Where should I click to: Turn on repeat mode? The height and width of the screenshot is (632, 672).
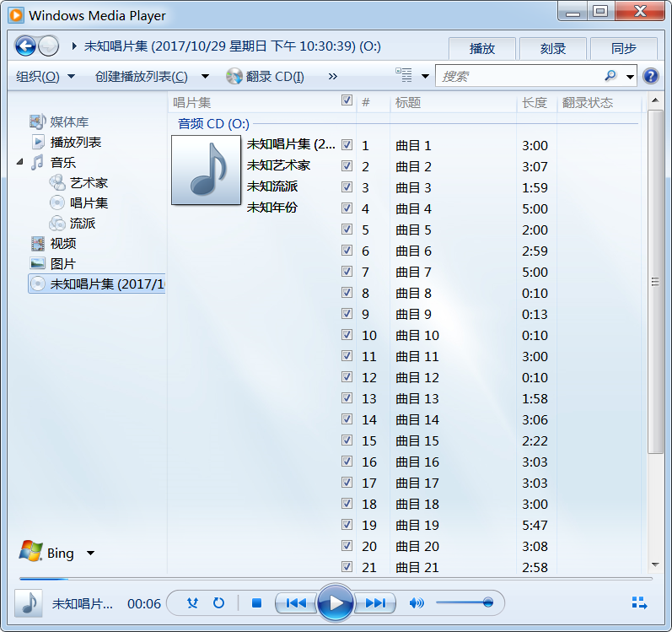(x=218, y=603)
